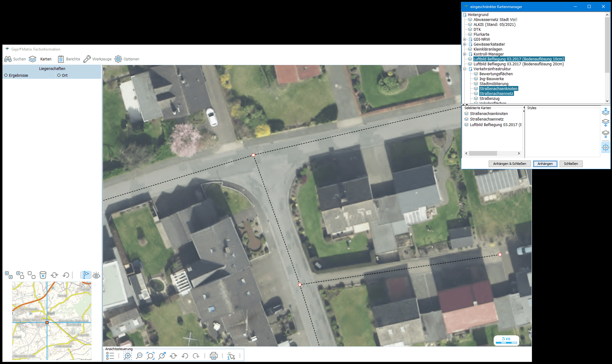
Task: Click the Anhängen & Schließen button
Action: [x=510, y=164]
